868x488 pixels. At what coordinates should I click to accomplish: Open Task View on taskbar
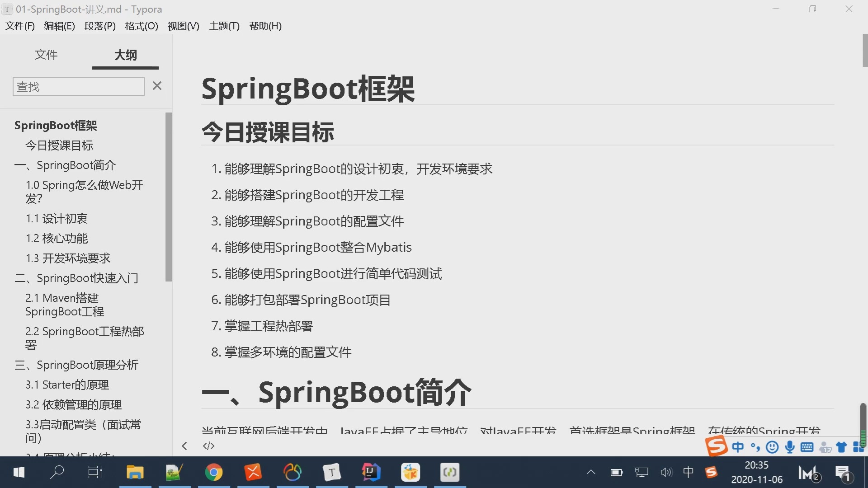pyautogui.click(x=95, y=473)
